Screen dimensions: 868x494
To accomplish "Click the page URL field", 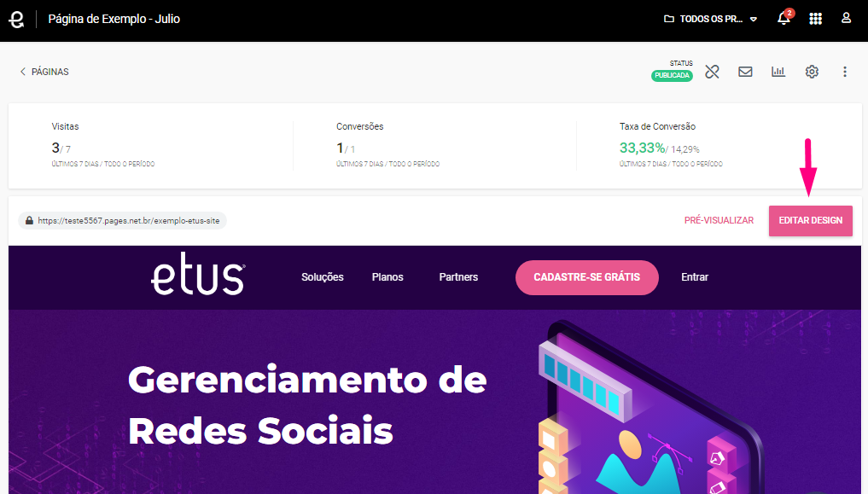I will 123,221.
